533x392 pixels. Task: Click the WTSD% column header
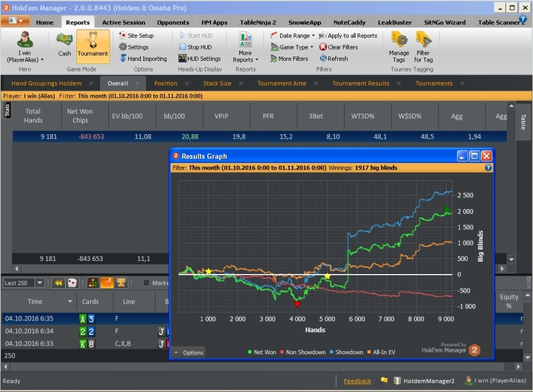(362, 116)
